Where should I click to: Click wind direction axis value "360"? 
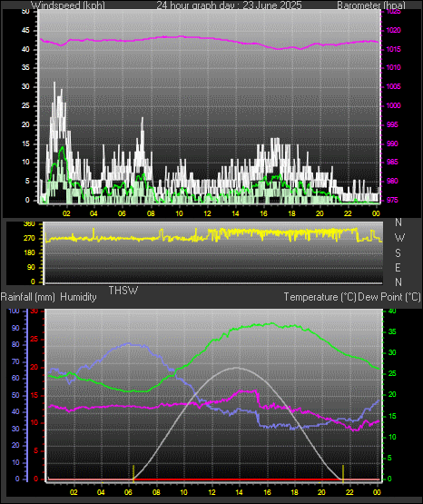pyautogui.click(x=29, y=224)
